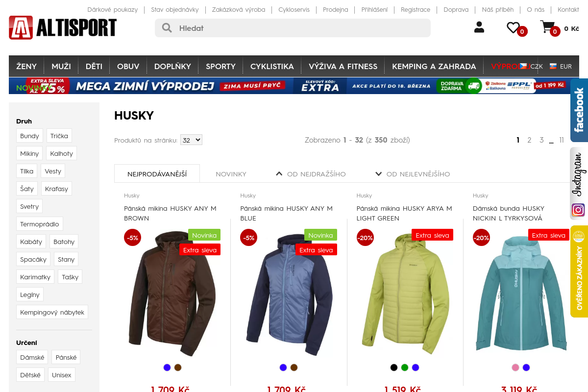Image resolution: width=588 pixels, height=392 pixels.
Task: Enable the Dámské filter under Určení
Action: [x=32, y=357]
